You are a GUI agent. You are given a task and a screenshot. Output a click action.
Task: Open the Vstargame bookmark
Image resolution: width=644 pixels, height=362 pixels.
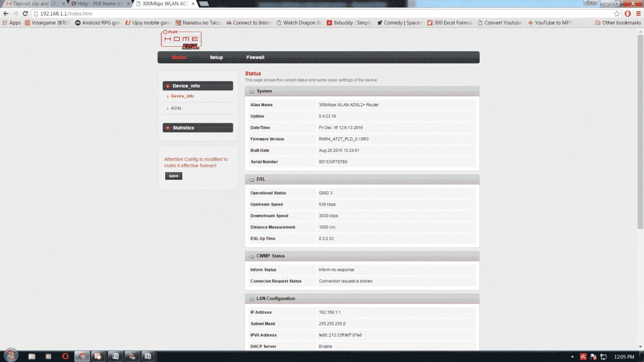tap(47, 23)
